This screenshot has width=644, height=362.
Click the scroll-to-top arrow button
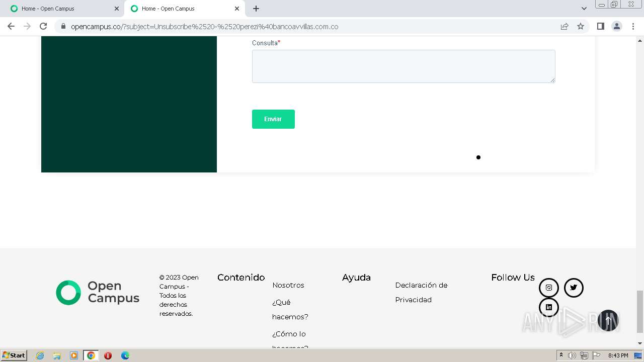pos(608,320)
